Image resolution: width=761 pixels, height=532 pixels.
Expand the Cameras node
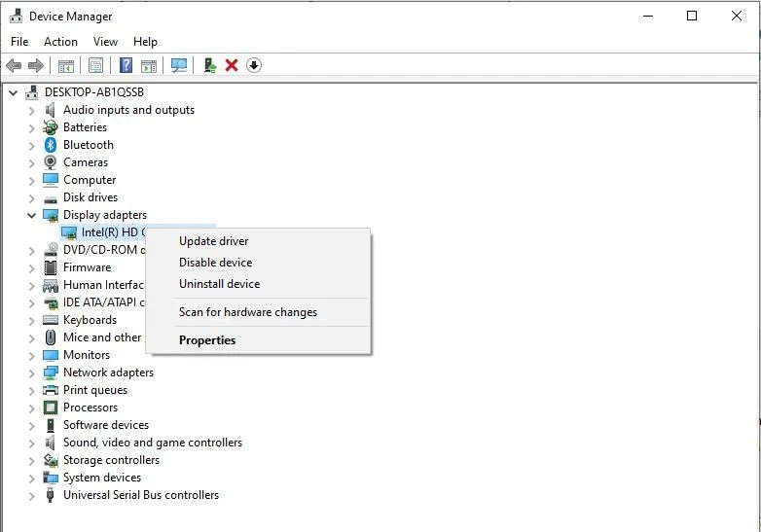coord(31,163)
